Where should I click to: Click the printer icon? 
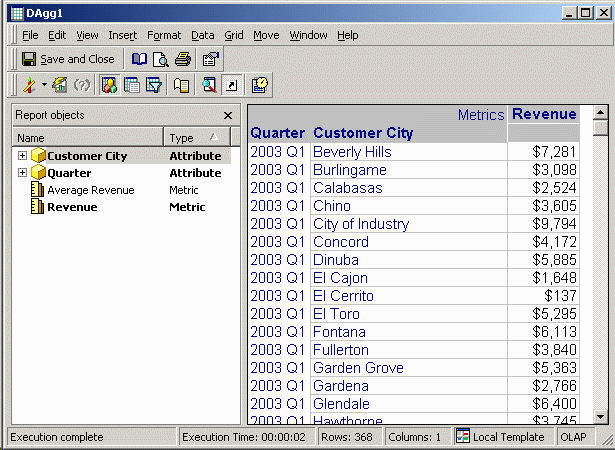182,59
